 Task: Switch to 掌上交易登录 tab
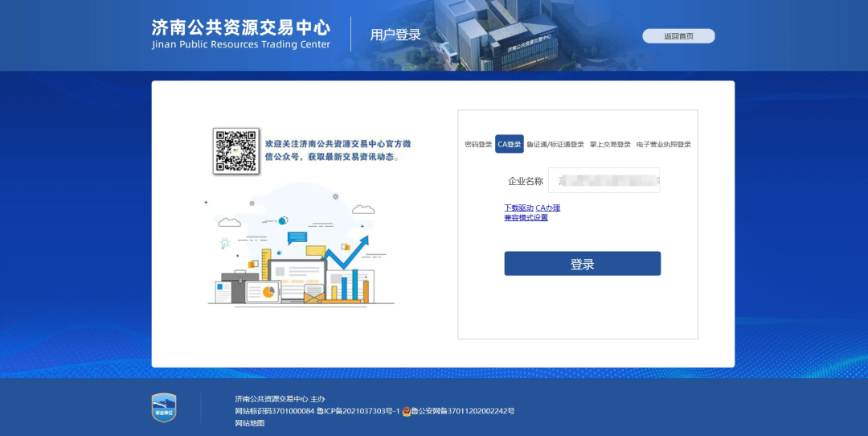pyautogui.click(x=610, y=145)
